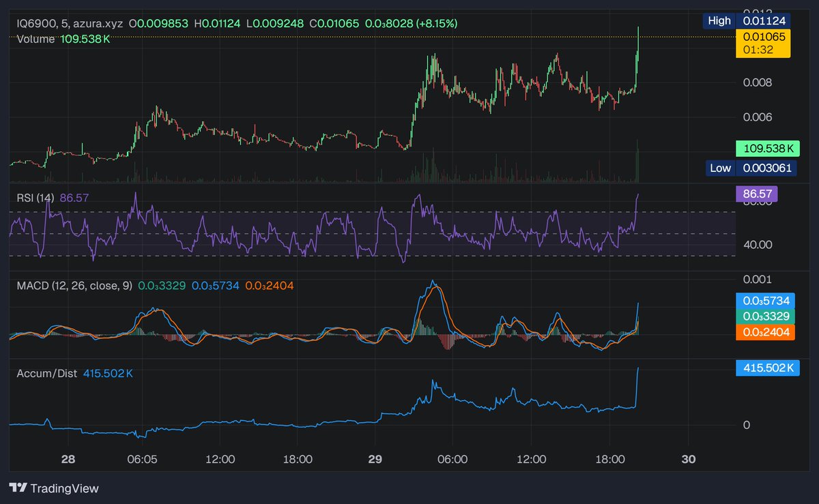819x504 pixels.
Task: Click the C0.01065 close value
Action: pyautogui.click(x=334, y=23)
